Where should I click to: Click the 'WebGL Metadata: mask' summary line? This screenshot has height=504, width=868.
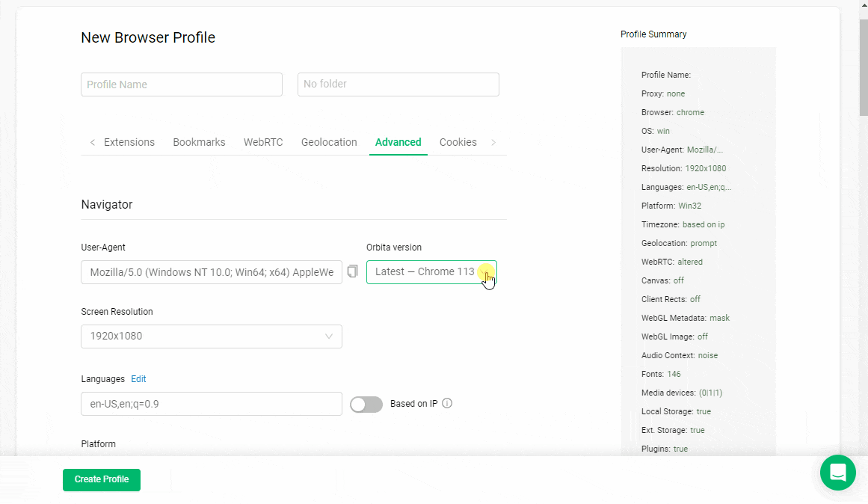tap(686, 318)
